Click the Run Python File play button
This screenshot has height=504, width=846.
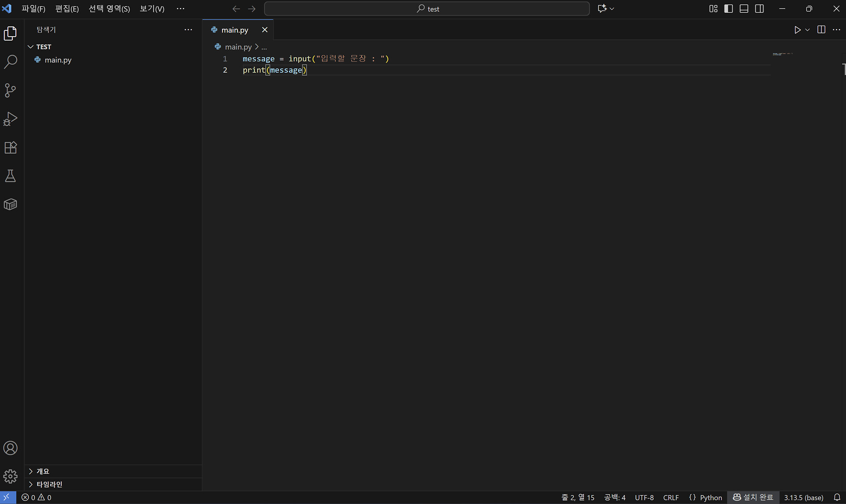click(x=797, y=30)
